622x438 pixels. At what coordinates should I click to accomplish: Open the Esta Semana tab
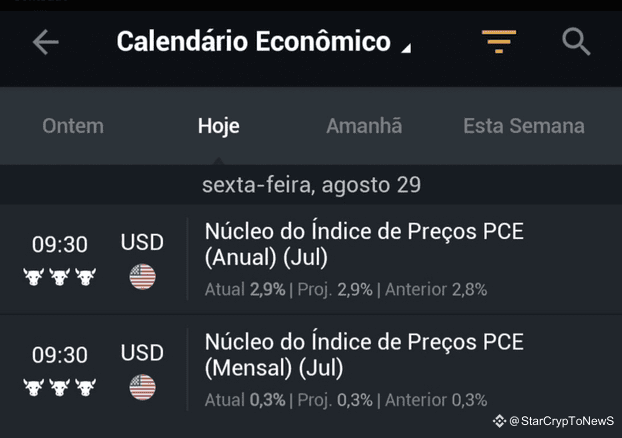tap(524, 126)
